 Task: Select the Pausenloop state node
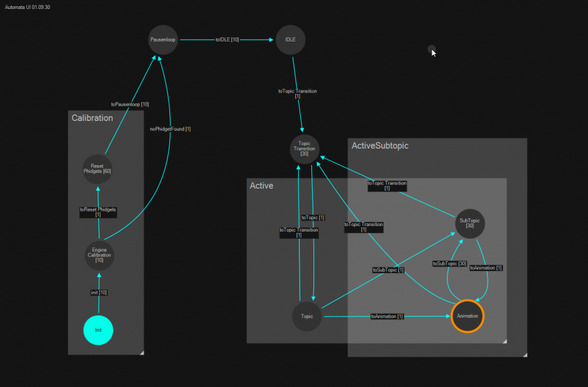(163, 40)
